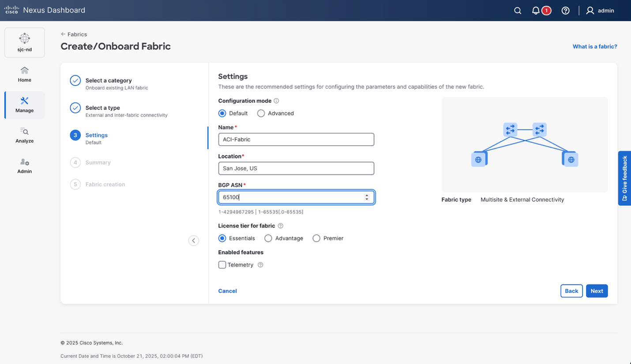Click Cancel link
Screen dimensions: 631x364
pyautogui.click(x=228, y=291)
